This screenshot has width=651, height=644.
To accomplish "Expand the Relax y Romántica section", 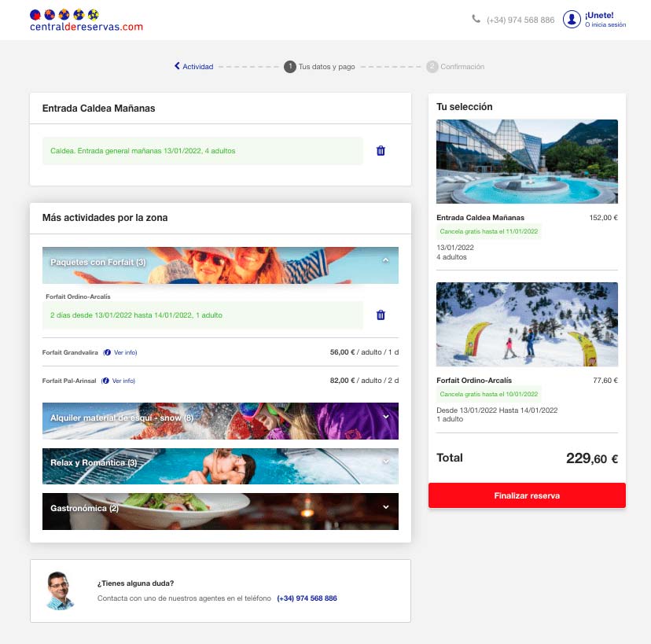I will coord(386,462).
